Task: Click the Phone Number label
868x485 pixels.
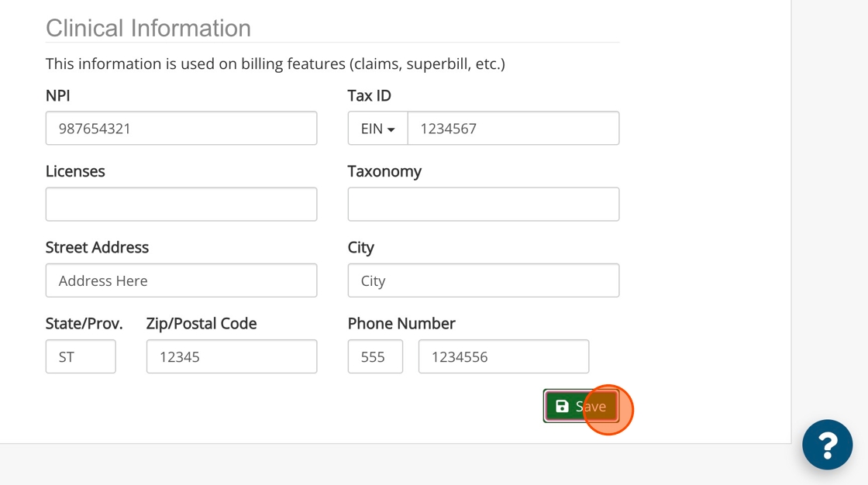Action: tap(401, 323)
